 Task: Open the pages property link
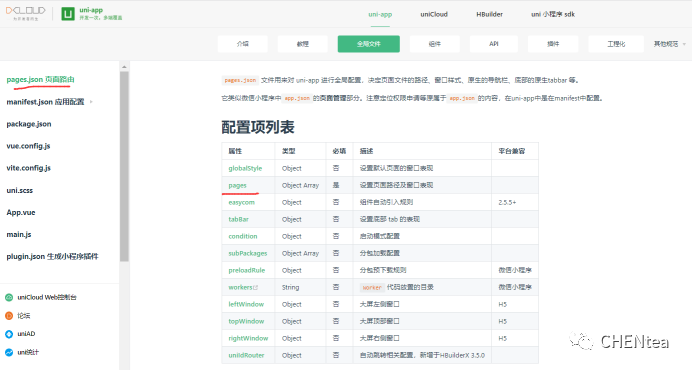tap(237, 185)
